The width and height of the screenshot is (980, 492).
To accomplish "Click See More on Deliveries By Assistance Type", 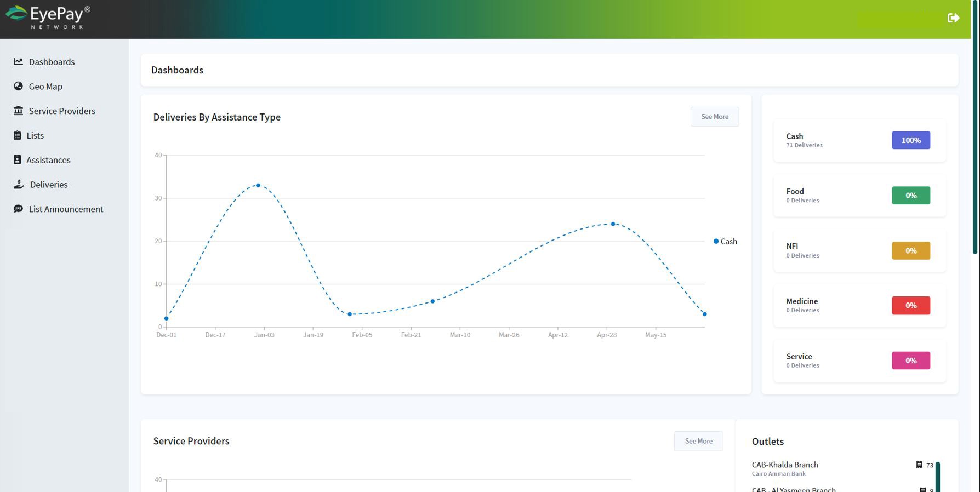I will (x=715, y=117).
